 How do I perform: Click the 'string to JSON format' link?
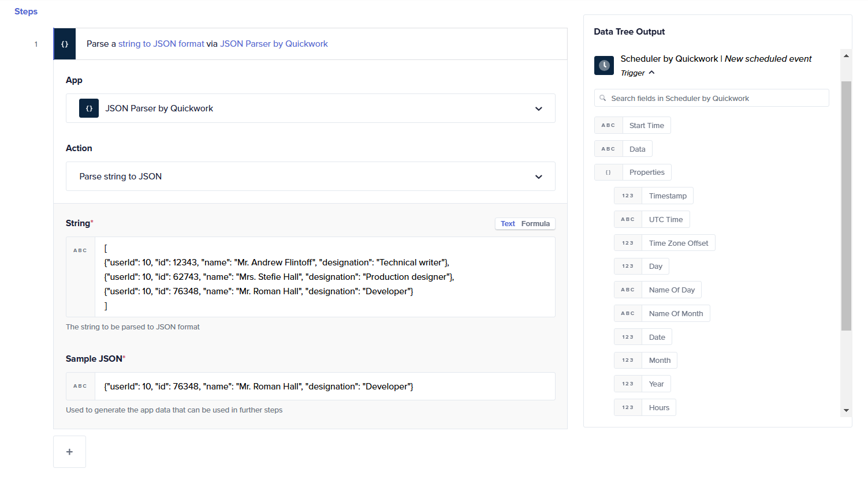(x=161, y=44)
